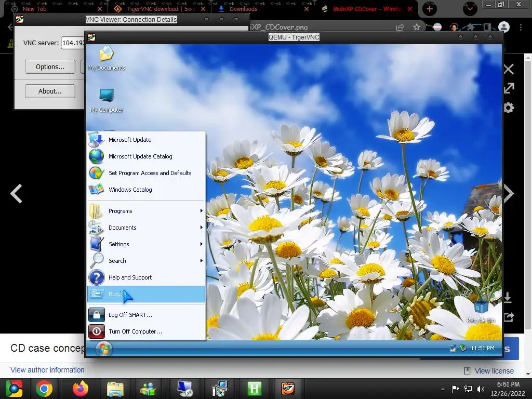Open the browser profile avatar icon

[x=504, y=27]
